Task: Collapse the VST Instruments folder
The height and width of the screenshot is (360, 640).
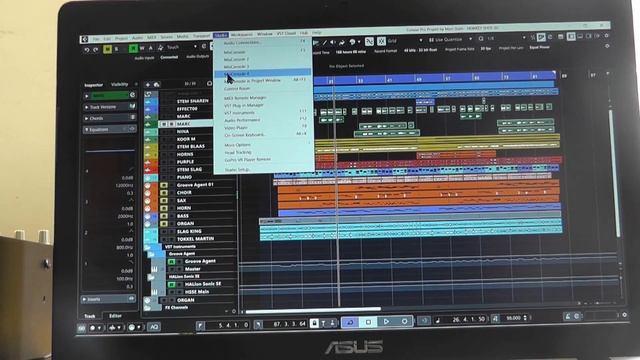Action: (x=147, y=247)
